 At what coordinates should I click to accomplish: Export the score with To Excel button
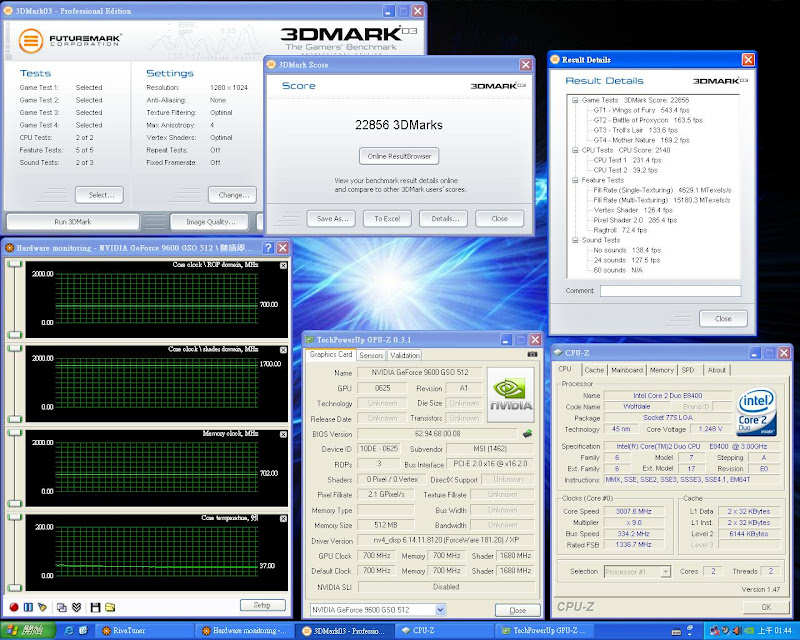[387, 218]
